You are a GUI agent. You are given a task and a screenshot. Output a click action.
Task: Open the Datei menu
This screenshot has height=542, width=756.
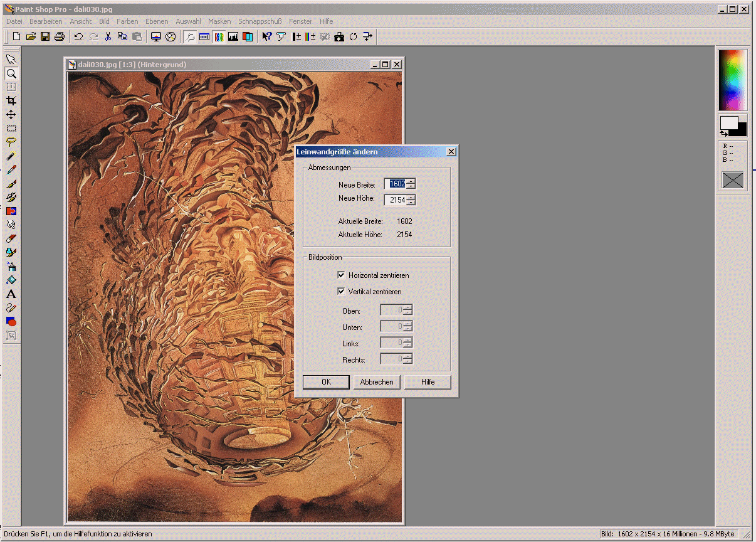coord(14,21)
